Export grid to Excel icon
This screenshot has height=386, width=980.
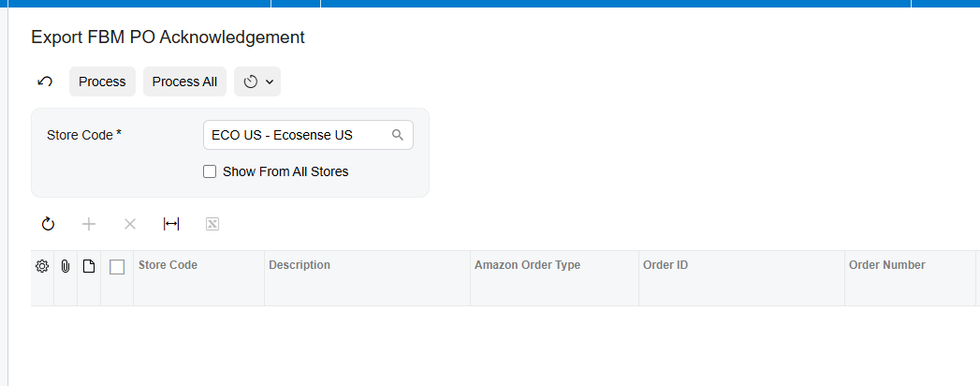coord(212,224)
